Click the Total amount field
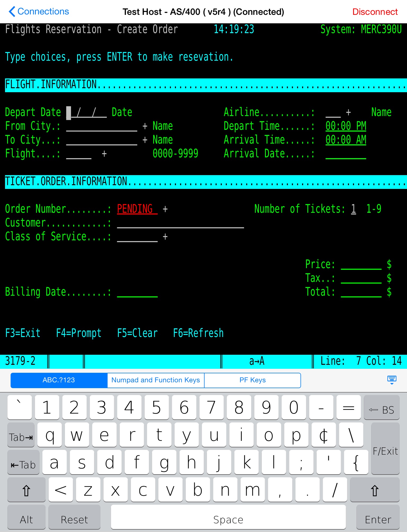407x532 pixels. click(361, 292)
